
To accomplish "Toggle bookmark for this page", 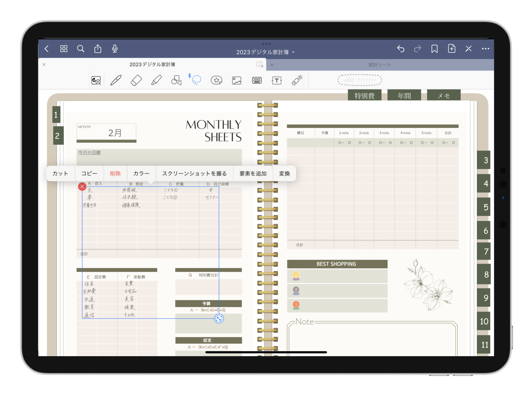I will coord(434,49).
